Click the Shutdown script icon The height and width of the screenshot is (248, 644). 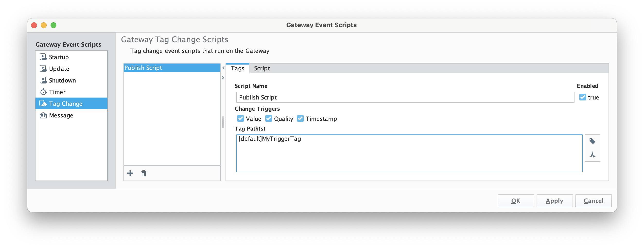(x=43, y=80)
